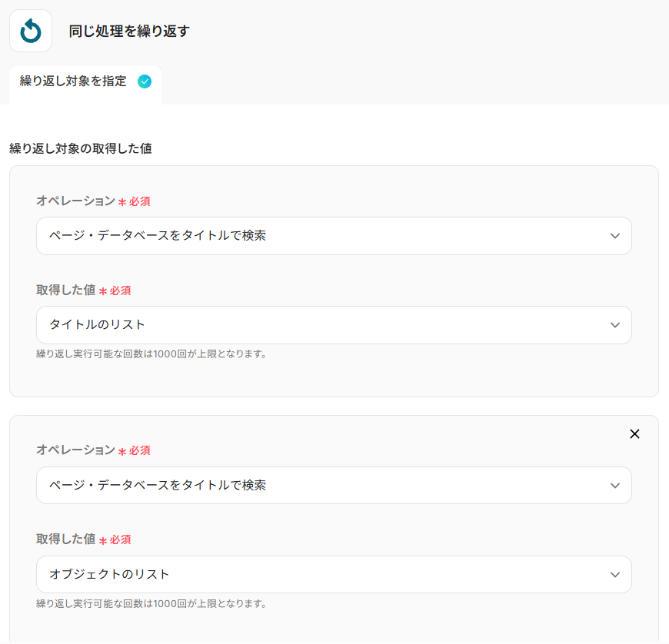The image size is (669, 644).
Task: Click the circular loop arrow icon
Action: (x=31, y=31)
